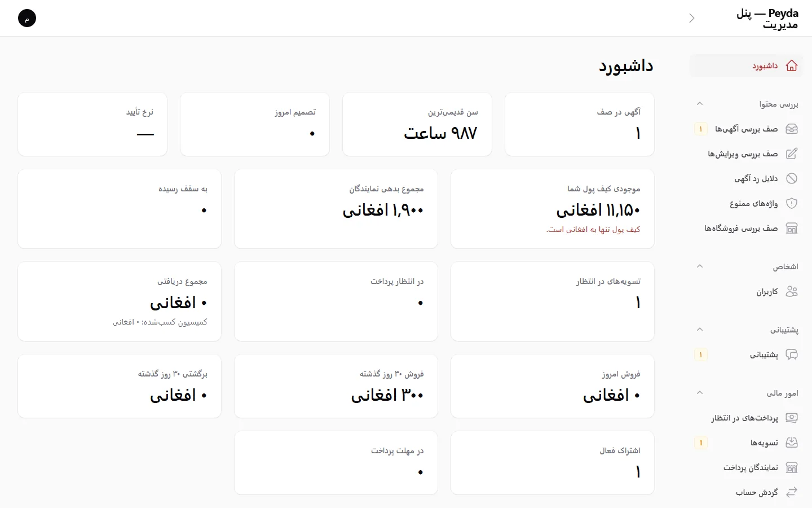Image resolution: width=812 pixels, height=508 pixels.
Task: Click the shield icon for واژه‌های ممنوع
Action: pos(792,204)
